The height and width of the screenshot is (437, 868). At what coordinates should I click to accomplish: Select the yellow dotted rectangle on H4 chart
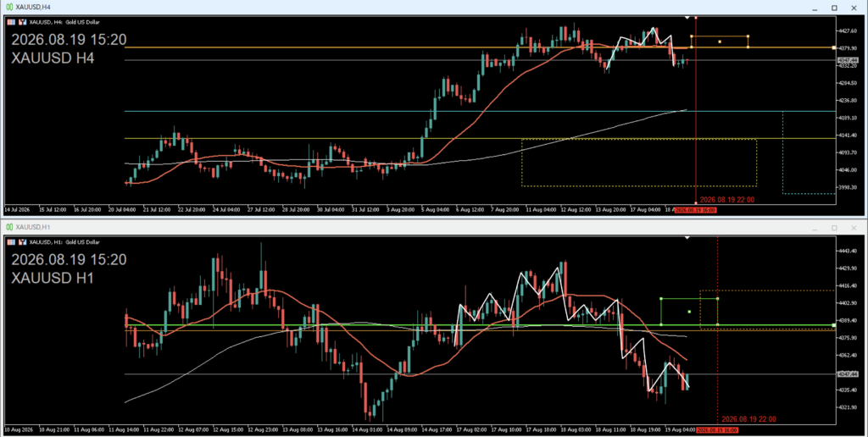tap(639, 163)
